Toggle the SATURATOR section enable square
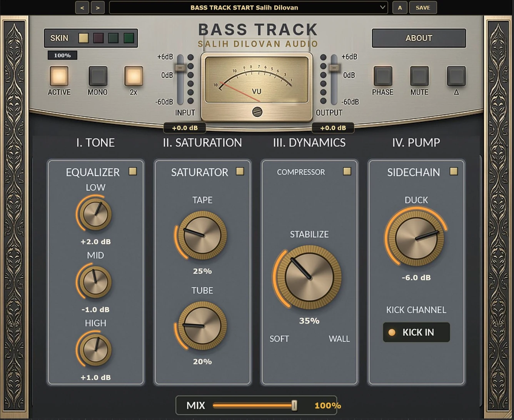 (x=240, y=171)
